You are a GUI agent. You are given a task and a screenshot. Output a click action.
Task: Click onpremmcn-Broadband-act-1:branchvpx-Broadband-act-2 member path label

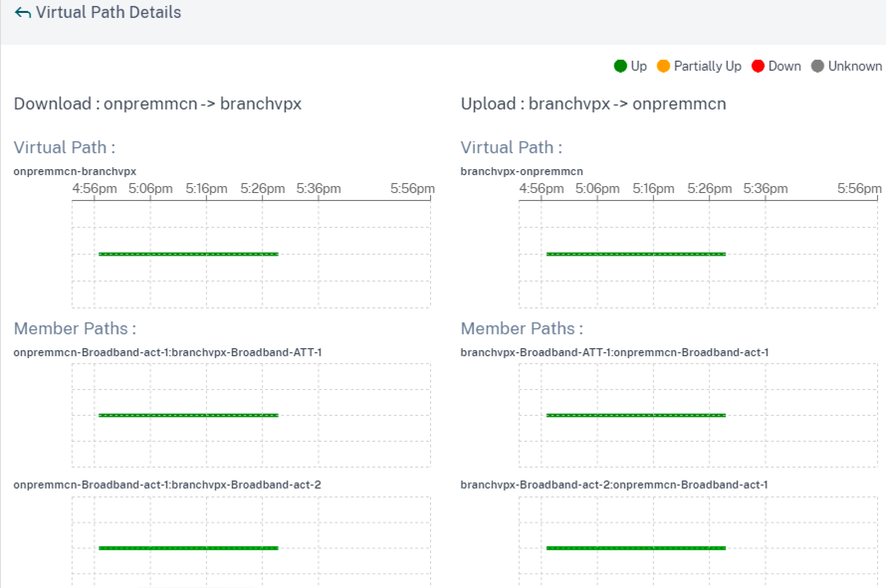coord(167,485)
